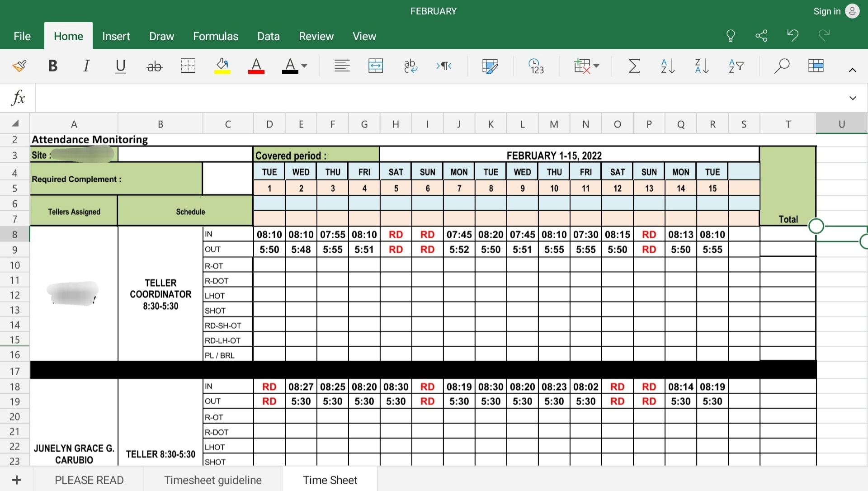Apply yellow fill color to cell
868x491 pixels.
[x=222, y=66]
